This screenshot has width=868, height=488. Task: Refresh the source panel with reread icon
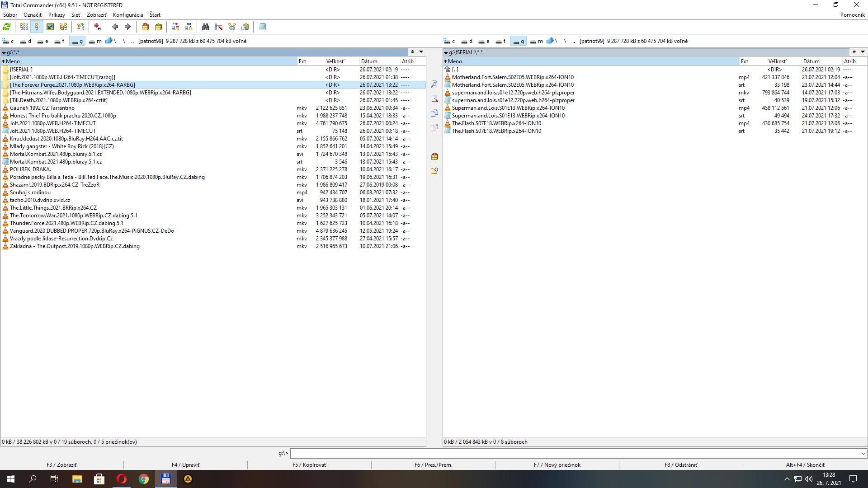7,27
